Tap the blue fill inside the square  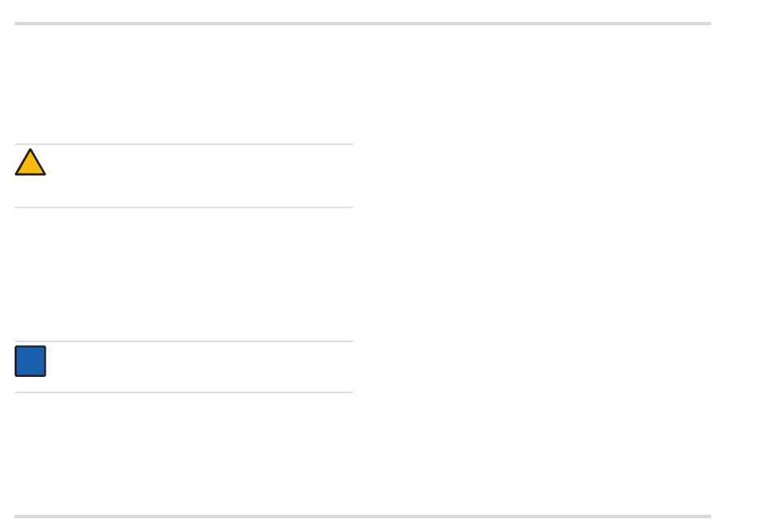pyautogui.click(x=31, y=361)
